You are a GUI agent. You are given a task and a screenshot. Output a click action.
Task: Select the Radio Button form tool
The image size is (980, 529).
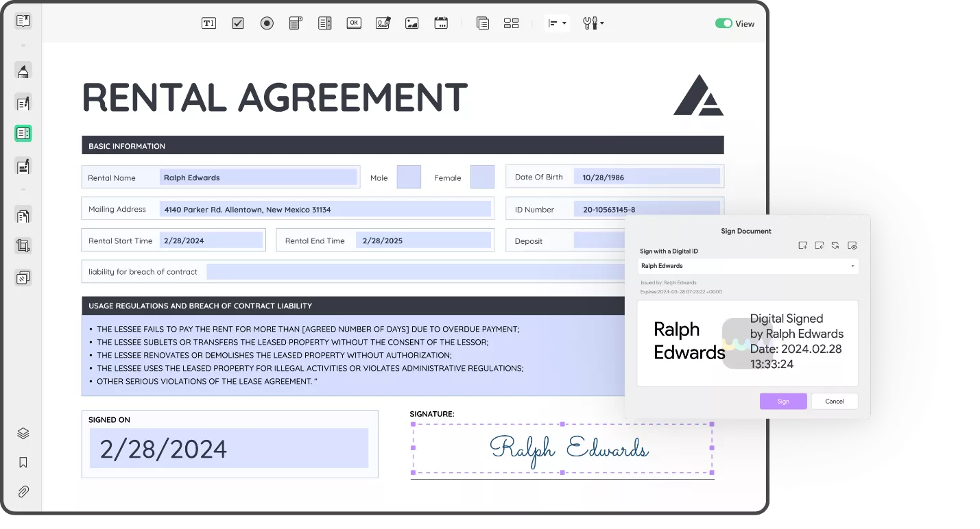[x=267, y=23]
